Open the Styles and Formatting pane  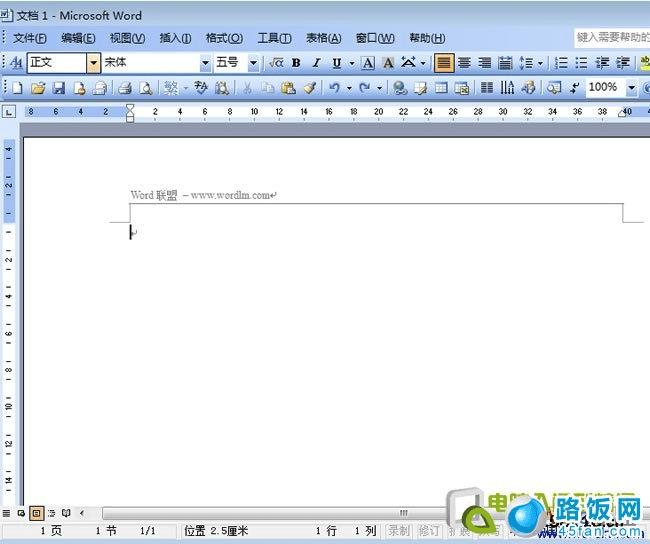[x=16, y=63]
